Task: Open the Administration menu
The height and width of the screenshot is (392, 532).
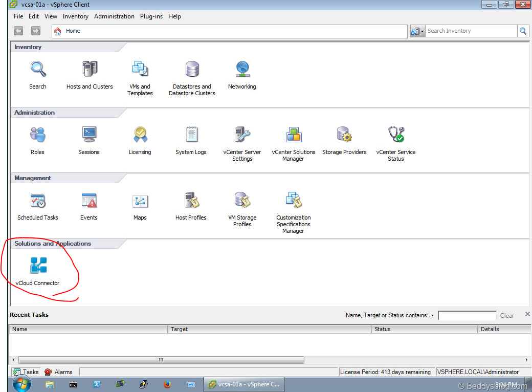Action: [114, 16]
